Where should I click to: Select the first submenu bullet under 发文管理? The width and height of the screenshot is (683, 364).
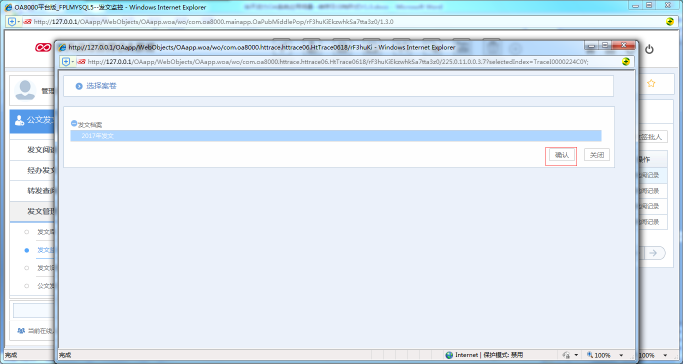click(x=27, y=232)
